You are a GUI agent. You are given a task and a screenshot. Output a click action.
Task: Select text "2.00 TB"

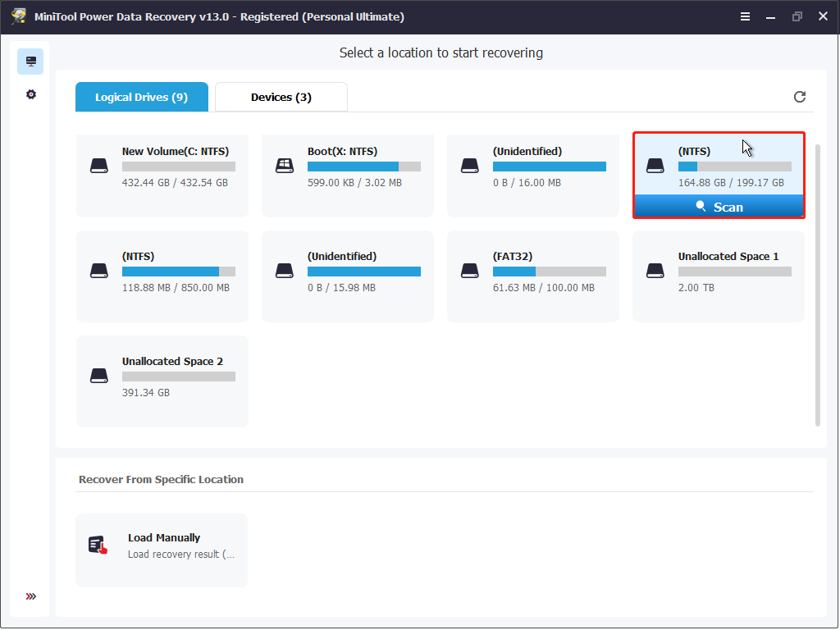696,288
